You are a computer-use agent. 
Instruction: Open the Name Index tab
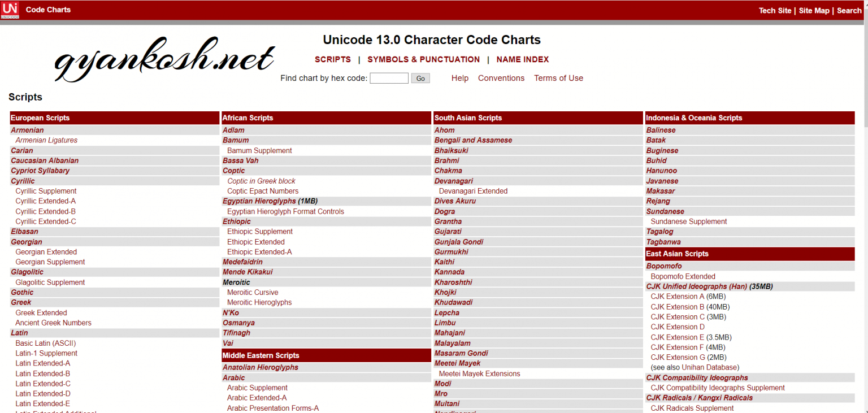pos(522,59)
